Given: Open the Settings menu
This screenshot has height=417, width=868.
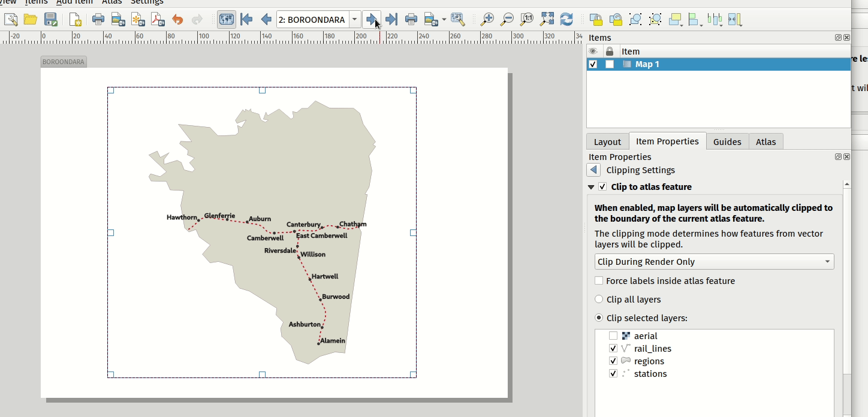Looking at the screenshot, I should click(147, 2).
